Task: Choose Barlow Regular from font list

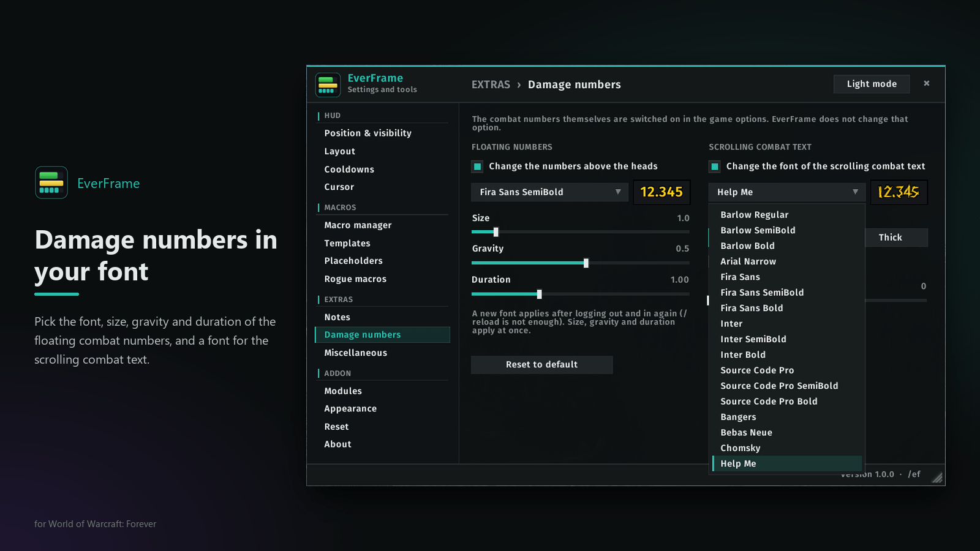Action: (786, 215)
